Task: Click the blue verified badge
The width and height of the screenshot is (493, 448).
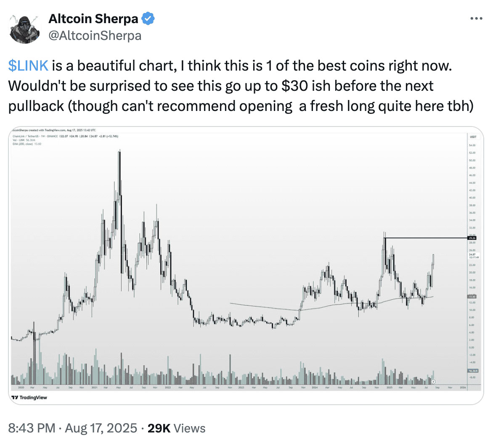Action: (148, 18)
